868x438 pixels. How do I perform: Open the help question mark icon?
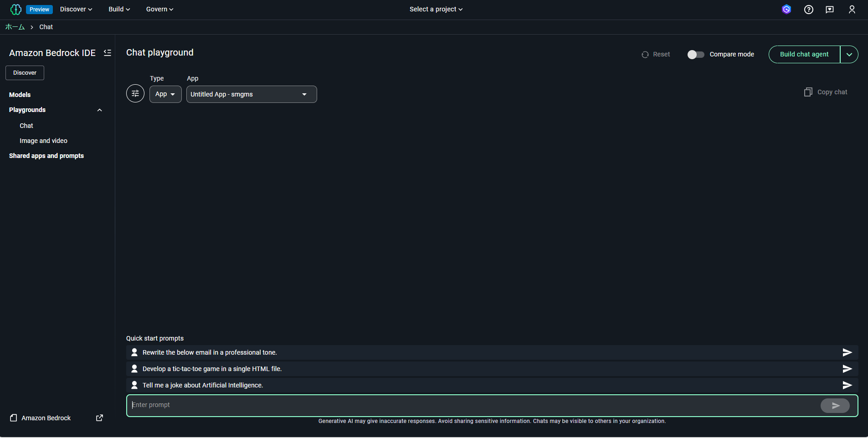point(808,9)
